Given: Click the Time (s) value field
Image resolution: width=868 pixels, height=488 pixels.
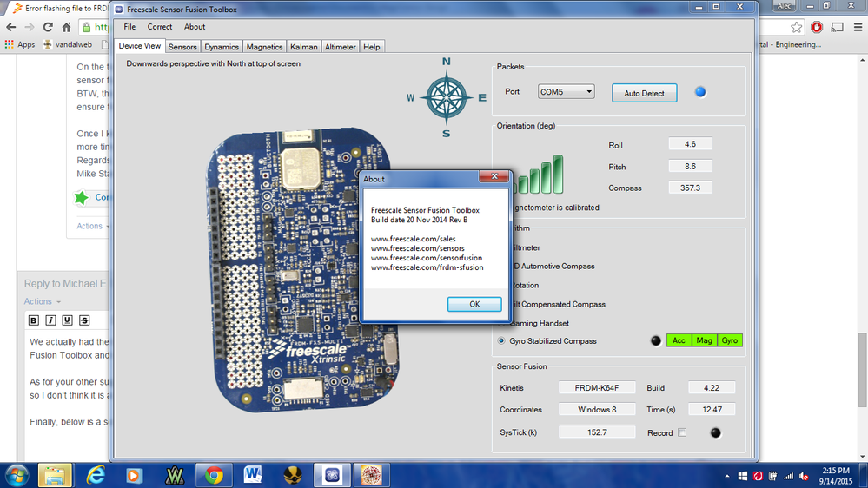Looking at the screenshot, I should (712, 410).
